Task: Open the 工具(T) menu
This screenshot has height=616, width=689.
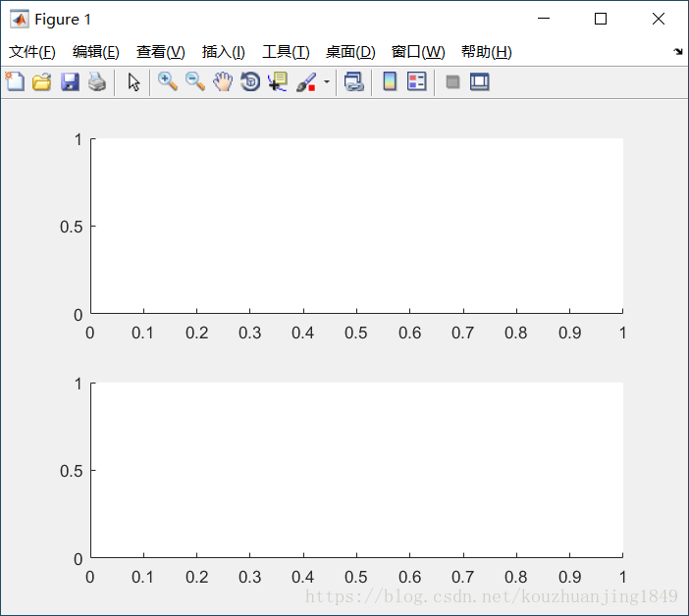Action: click(x=286, y=52)
